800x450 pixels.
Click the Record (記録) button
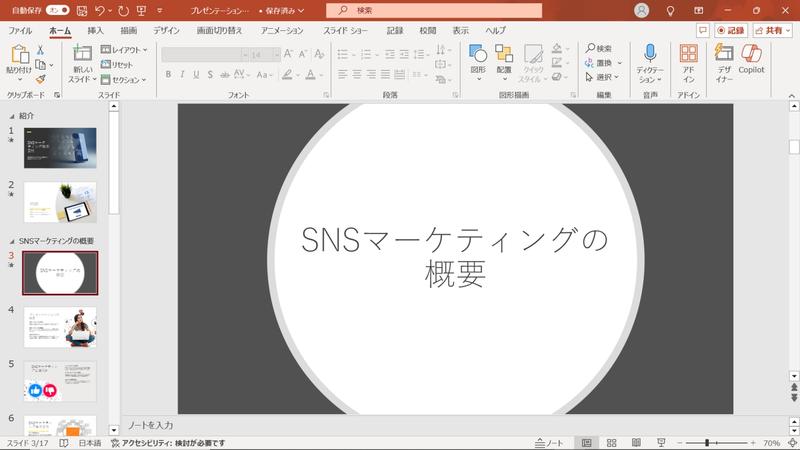(731, 31)
